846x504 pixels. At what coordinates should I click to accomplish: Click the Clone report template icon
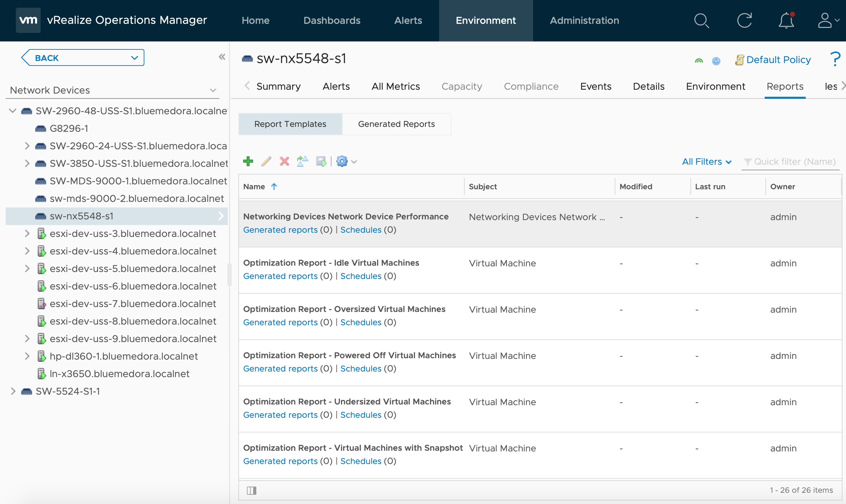coord(303,162)
